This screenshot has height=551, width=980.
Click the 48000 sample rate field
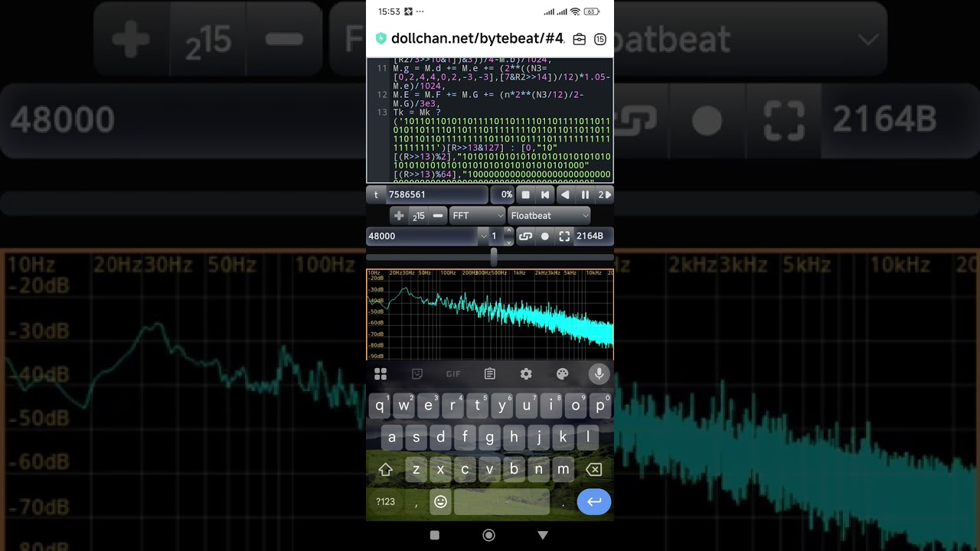coord(422,236)
